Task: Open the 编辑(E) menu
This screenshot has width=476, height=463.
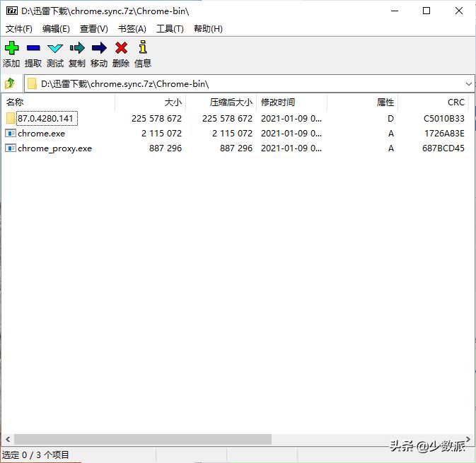Action: (x=56, y=29)
